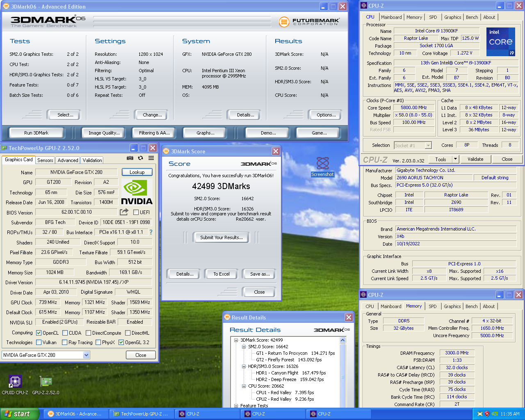Click the Bus Interface question mark icon

pyautogui.click(x=151, y=232)
